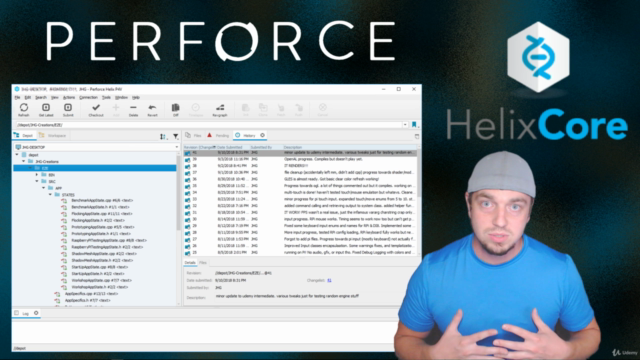Select FlockingAppState.cpp in tree

pyautogui.click(x=101, y=214)
